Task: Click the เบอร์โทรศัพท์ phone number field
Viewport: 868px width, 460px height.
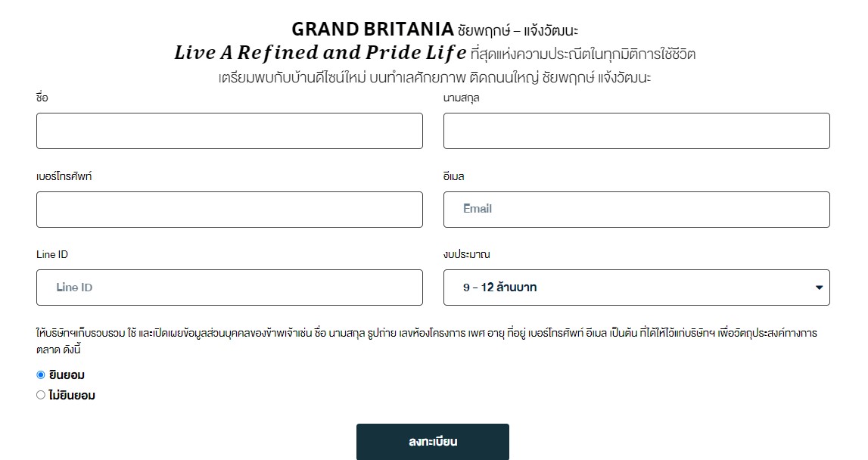Action: pos(229,210)
